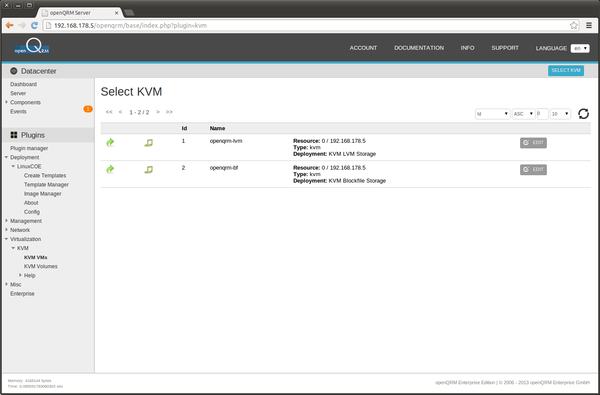Click EDIT for openqrm-lvm
Viewport: 600px width, 395px height.
[533, 143]
